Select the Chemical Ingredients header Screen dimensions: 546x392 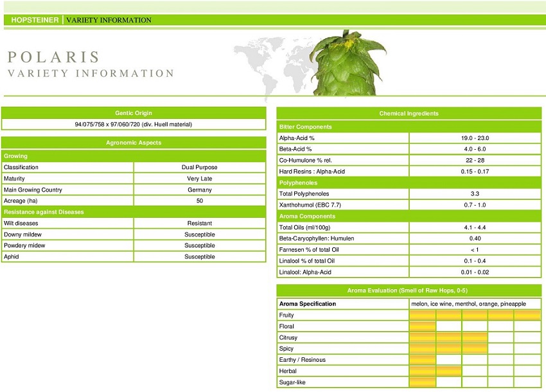(x=409, y=113)
